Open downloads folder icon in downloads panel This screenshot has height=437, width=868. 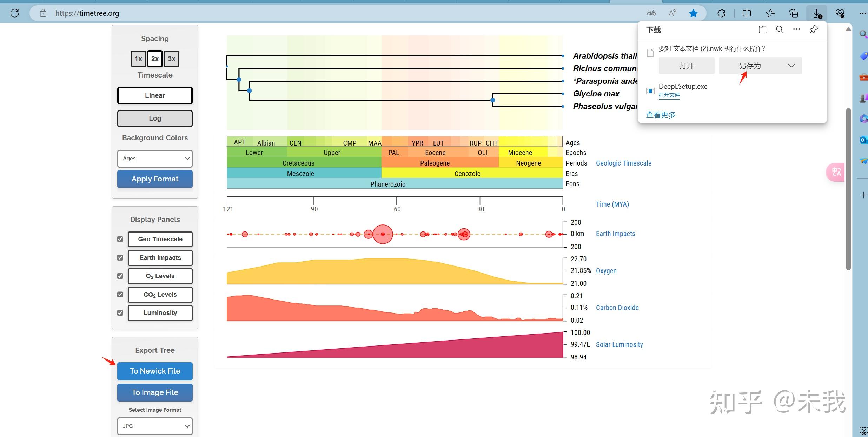[x=763, y=29]
